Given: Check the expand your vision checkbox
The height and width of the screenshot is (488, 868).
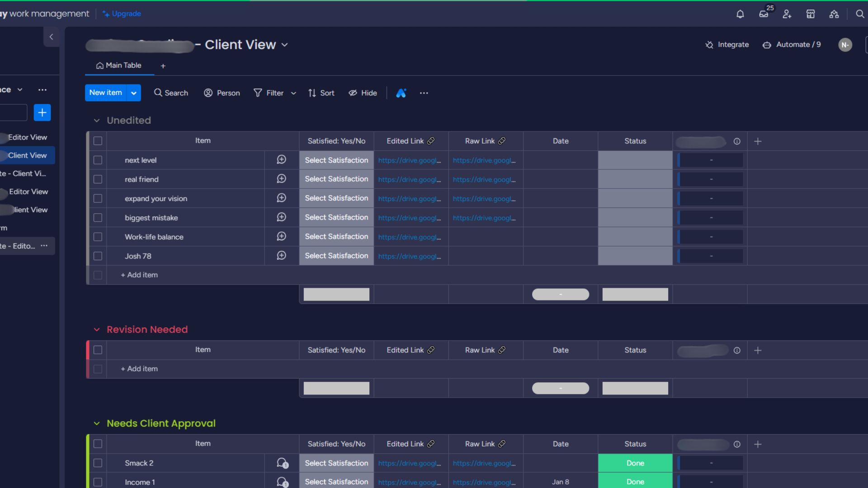Looking at the screenshot, I should click(98, 198).
